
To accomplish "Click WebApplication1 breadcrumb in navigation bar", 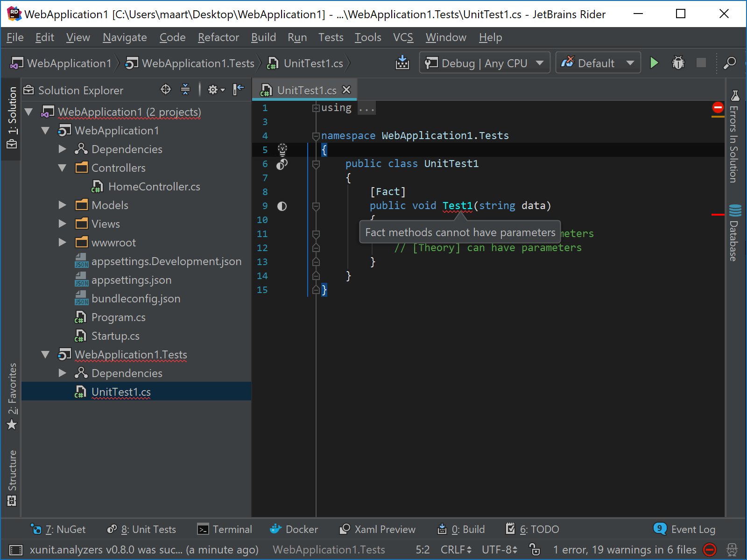I will pyautogui.click(x=62, y=63).
